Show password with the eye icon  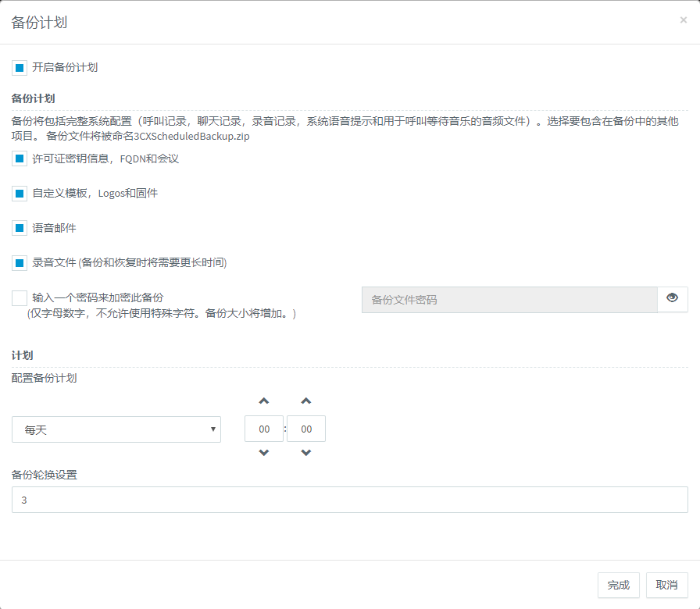(673, 298)
